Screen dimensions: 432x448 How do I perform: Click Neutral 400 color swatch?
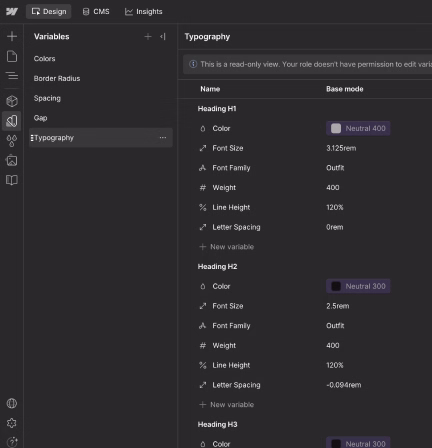[x=358, y=128]
